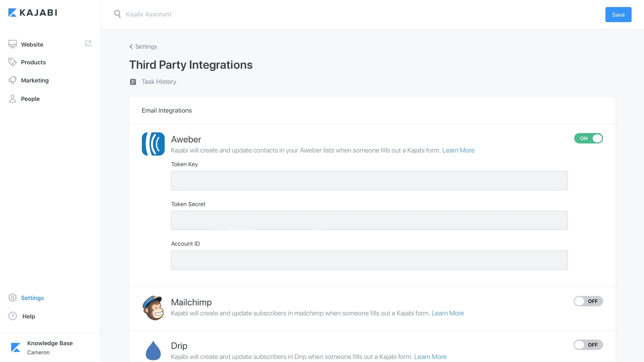The width and height of the screenshot is (644, 362).
Task: Click into the Token Key field
Action: (x=369, y=181)
